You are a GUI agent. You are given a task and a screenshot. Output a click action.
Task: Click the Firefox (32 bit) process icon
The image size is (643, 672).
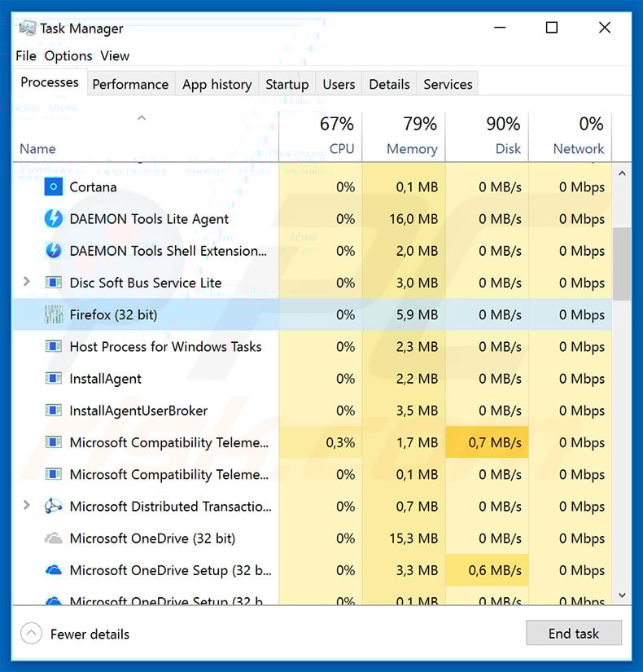[53, 315]
